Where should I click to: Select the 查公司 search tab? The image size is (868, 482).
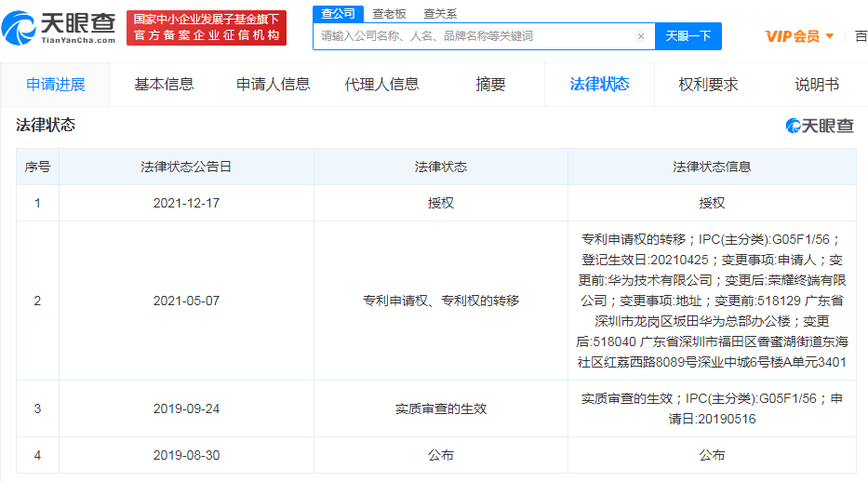pyautogui.click(x=339, y=14)
